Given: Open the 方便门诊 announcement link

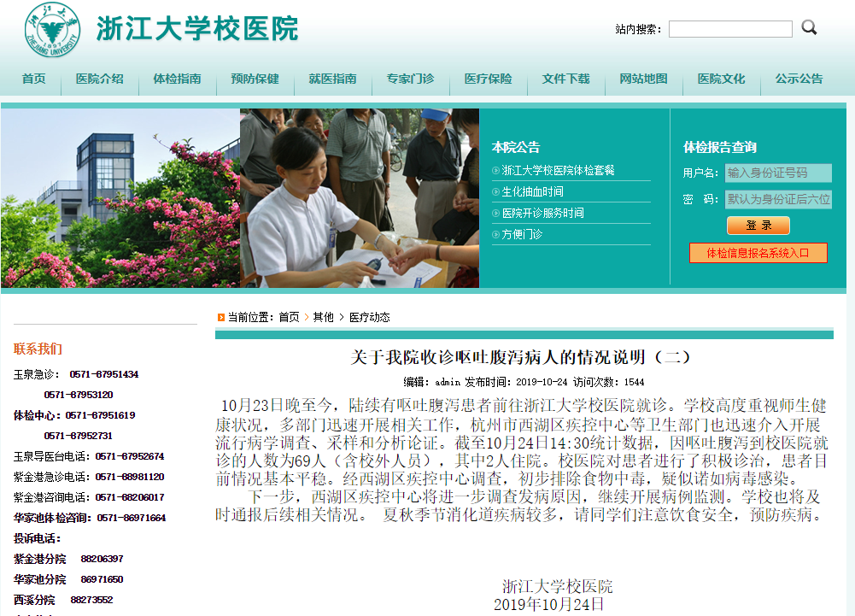Looking at the screenshot, I should point(522,234).
